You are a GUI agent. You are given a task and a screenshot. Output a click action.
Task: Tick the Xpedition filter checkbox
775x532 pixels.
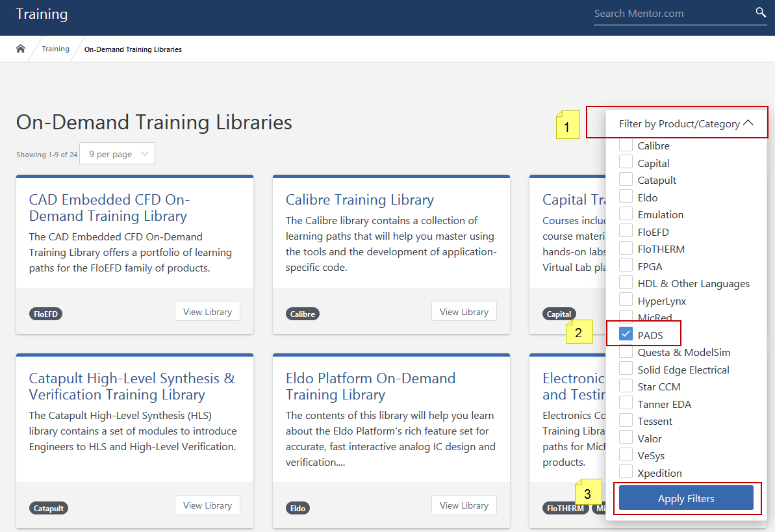626,472
